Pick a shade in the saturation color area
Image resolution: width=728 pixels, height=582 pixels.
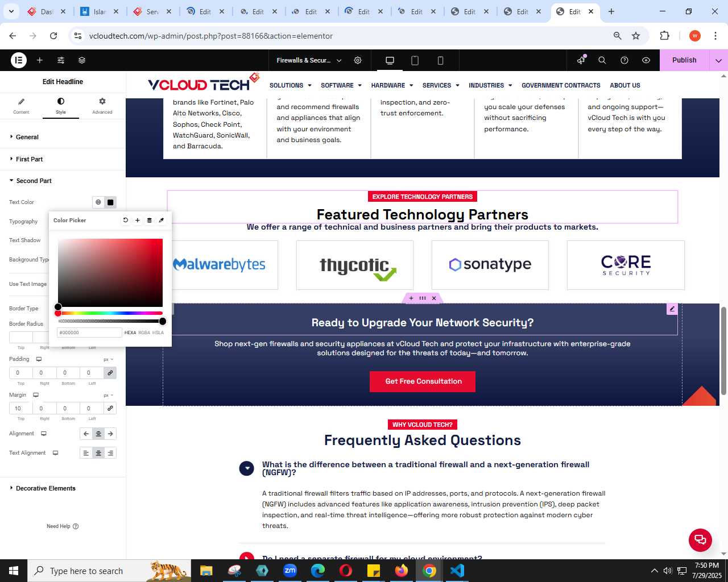[110, 273]
